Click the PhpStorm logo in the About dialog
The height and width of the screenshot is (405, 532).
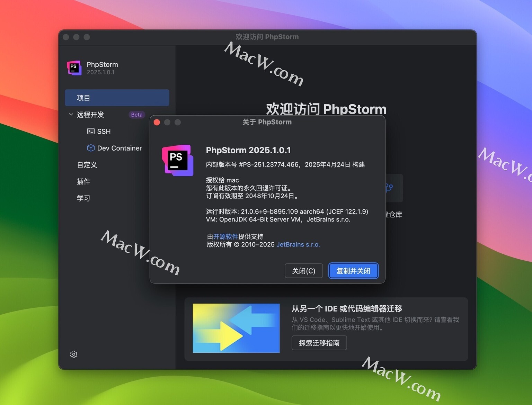pos(178,160)
